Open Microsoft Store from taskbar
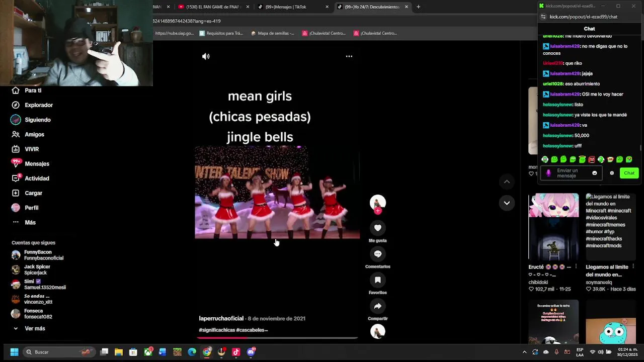The width and height of the screenshot is (644, 362). (133, 352)
